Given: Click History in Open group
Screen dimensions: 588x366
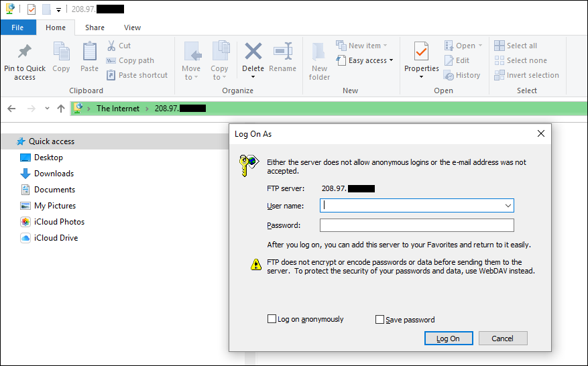Looking at the screenshot, I should (x=462, y=75).
